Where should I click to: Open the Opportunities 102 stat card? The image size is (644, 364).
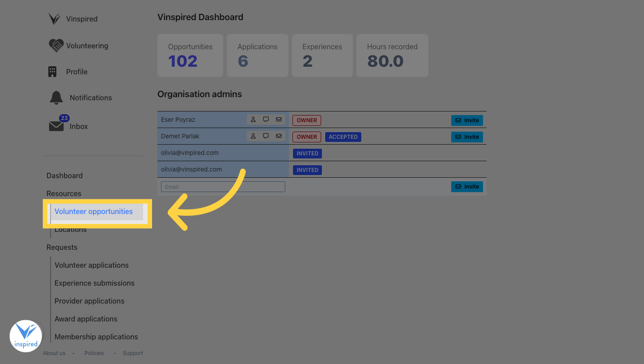[190, 56]
